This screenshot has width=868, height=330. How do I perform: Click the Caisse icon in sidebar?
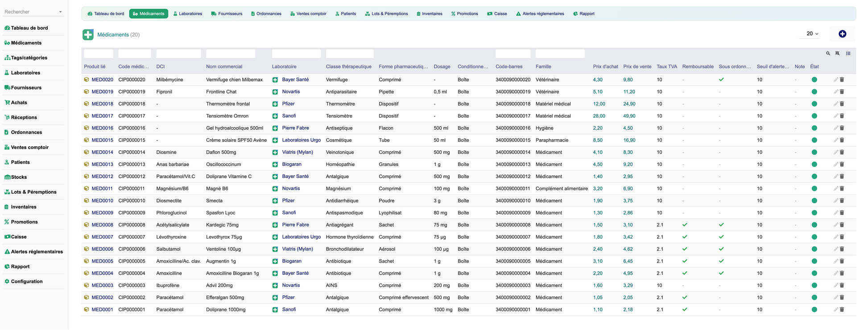click(7, 237)
